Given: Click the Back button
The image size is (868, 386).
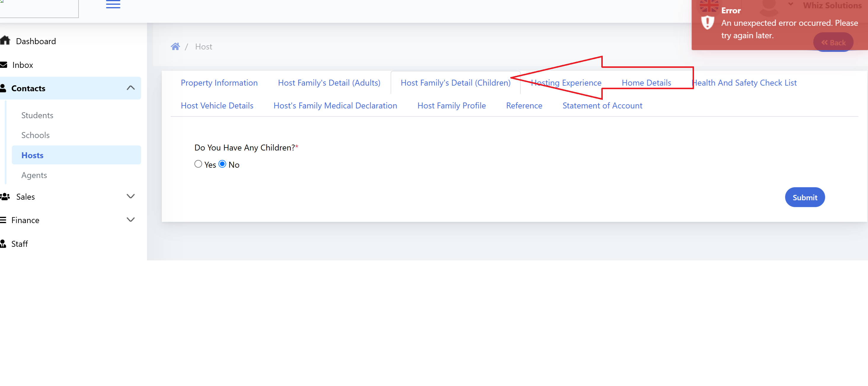Looking at the screenshot, I should tap(833, 42).
